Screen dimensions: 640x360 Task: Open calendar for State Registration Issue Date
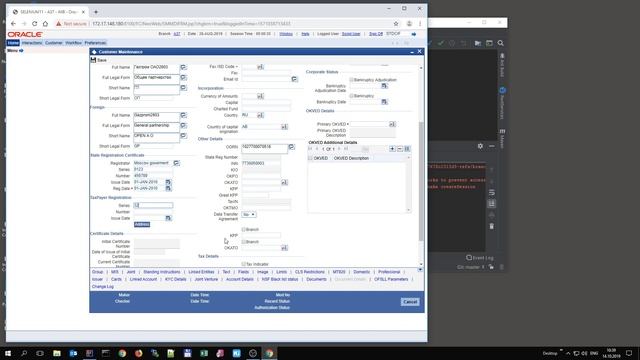pyautogui.click(x=168, y=182)
